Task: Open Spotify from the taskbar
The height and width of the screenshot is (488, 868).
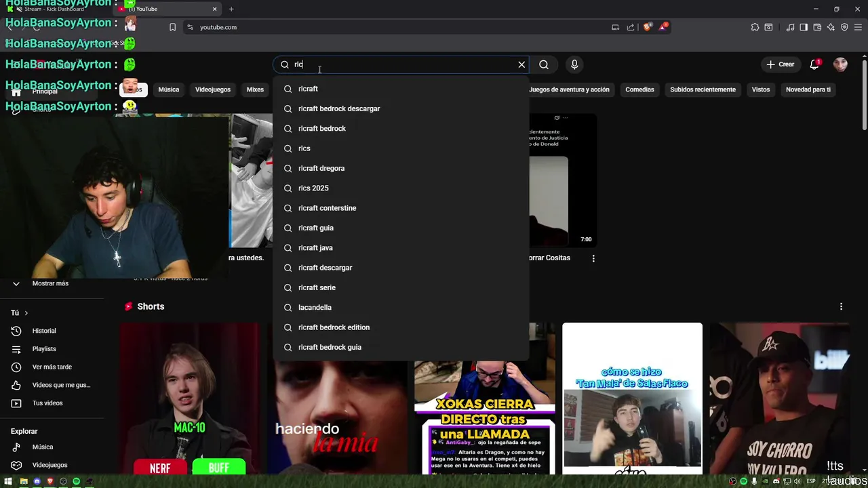Action: (76, 481)
